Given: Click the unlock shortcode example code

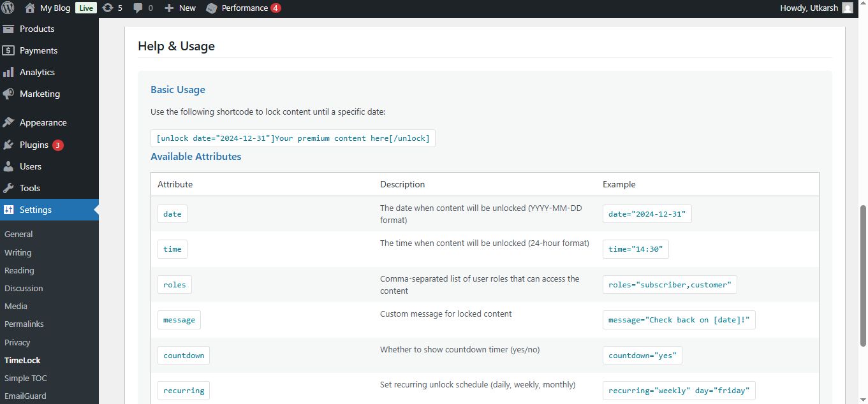Looking at the screenshot, I should click(293, 138).
